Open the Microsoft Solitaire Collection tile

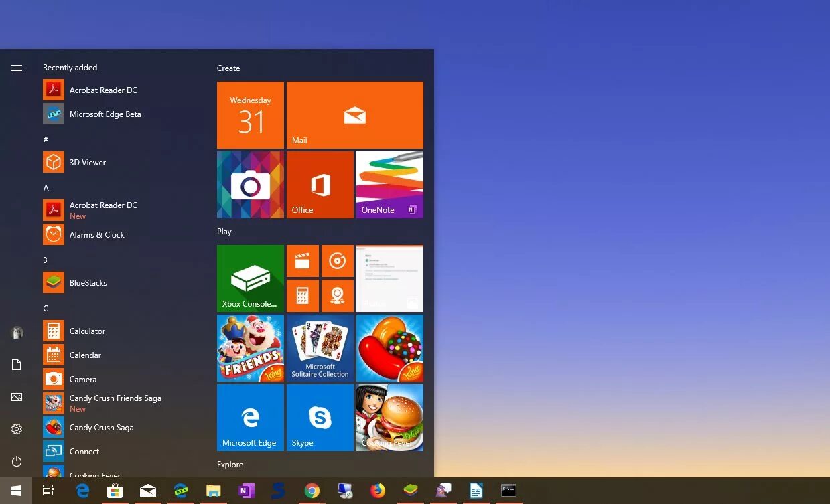pyautogui.click(x=320, y=347)
